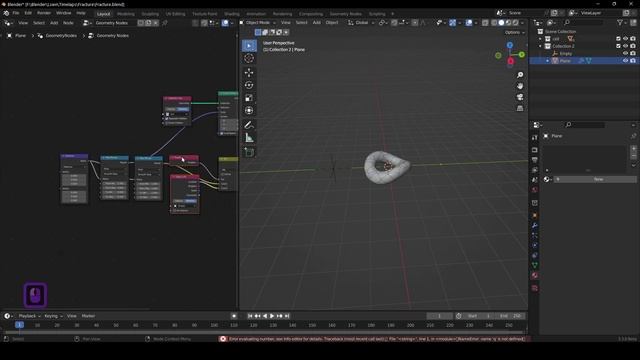Open viewport Options dropdown
Image resolution: width=640 pixels, height=360 pixels.
pyautogui.click(x=514, y=32)
